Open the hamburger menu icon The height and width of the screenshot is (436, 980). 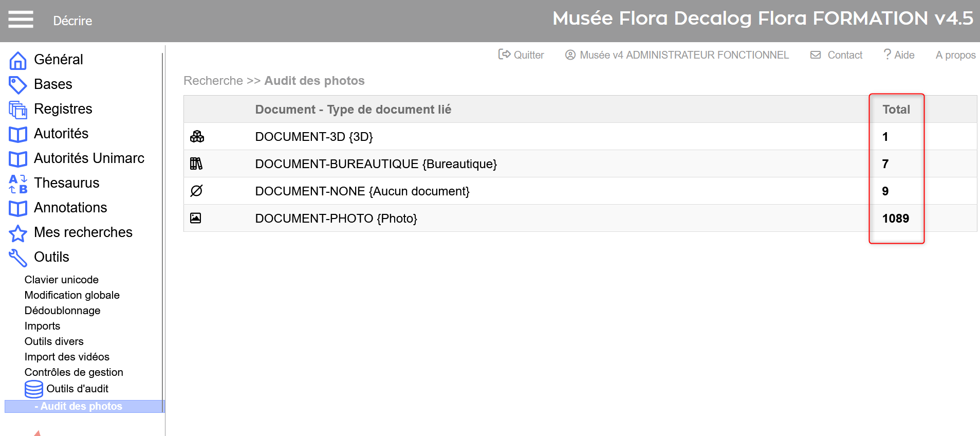click(x=21, y=20)
